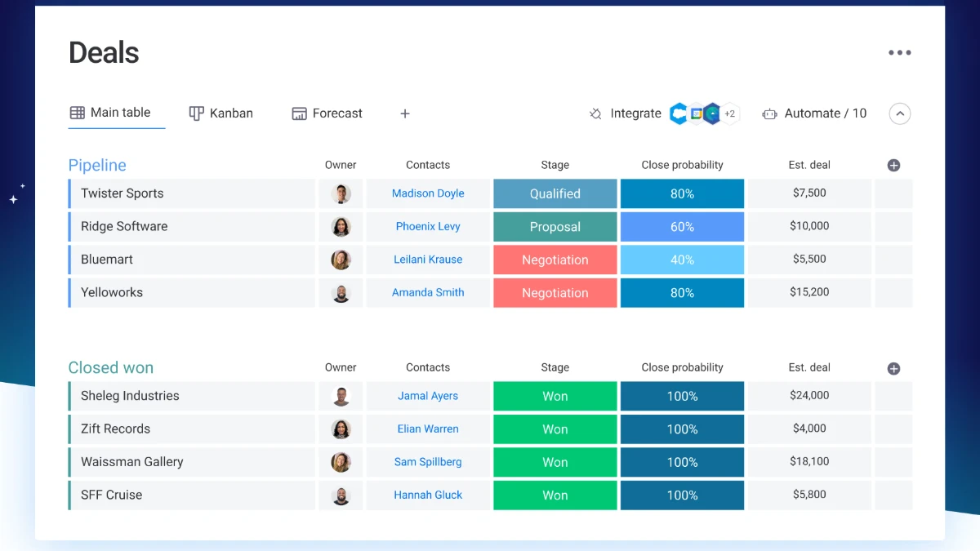Click the Automate robot icon
The image size is (980, 551).
768,113
